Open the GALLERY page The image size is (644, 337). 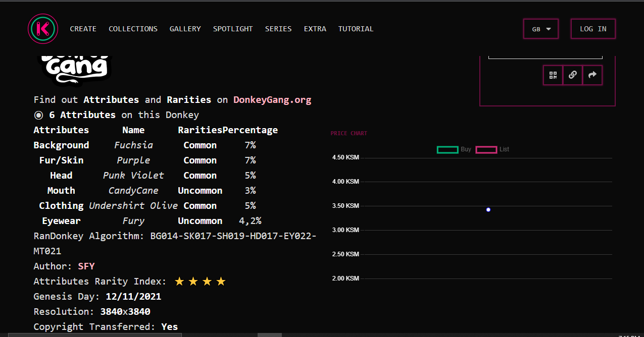click(x=185, y=29)
